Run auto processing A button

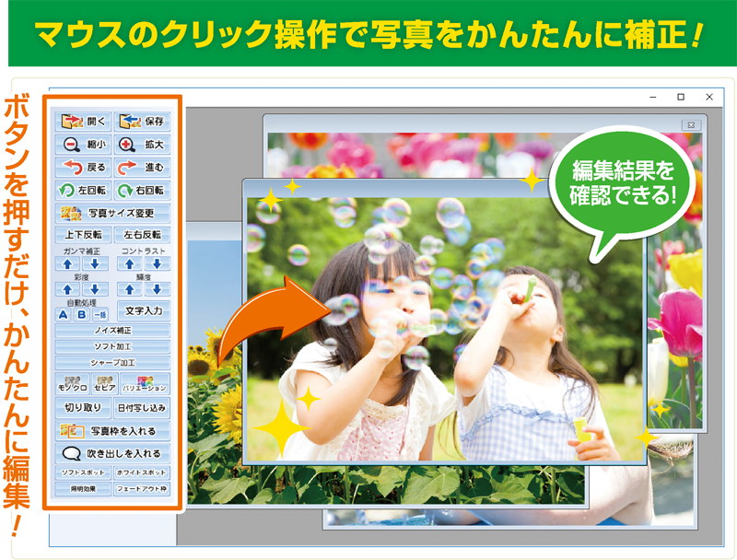64,314
